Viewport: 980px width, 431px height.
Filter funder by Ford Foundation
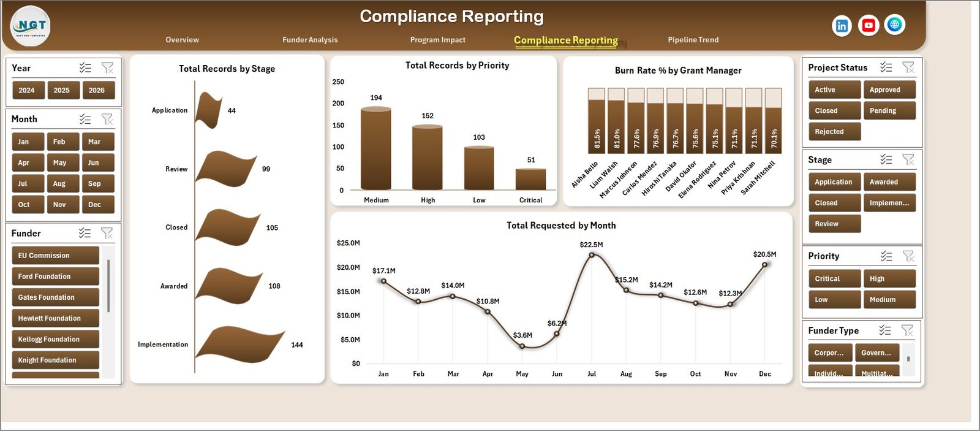pyautogui.click(x=55, y=276)
